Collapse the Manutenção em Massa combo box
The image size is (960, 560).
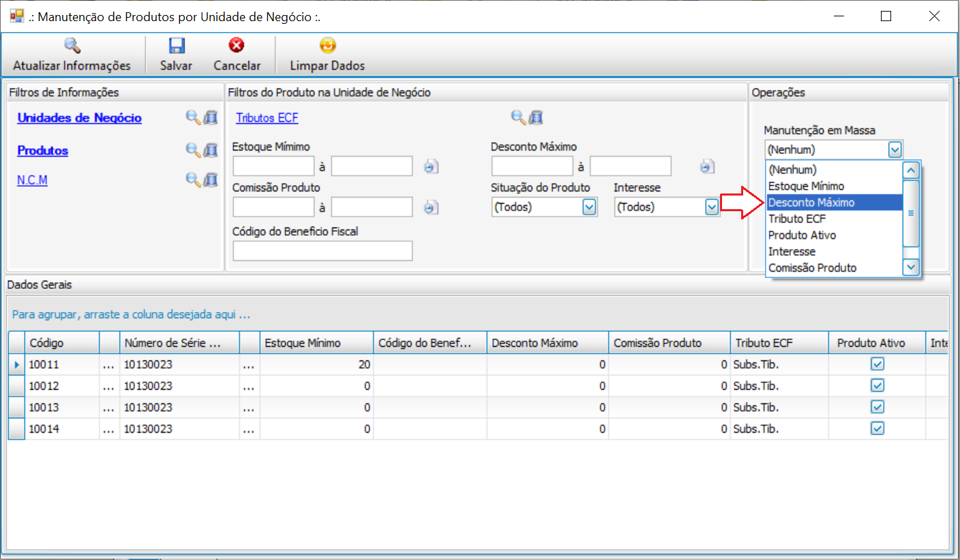[895, 149]
